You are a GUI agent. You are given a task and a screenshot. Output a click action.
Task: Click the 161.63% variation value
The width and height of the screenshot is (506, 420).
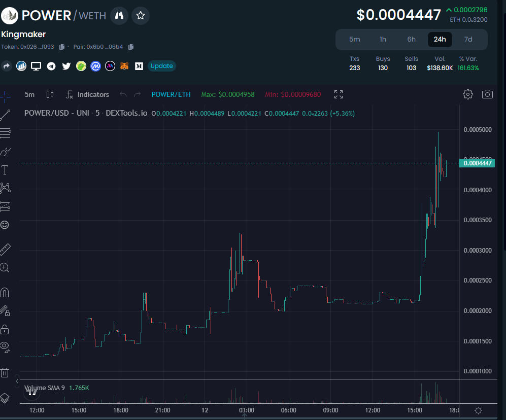coord(468,68)
